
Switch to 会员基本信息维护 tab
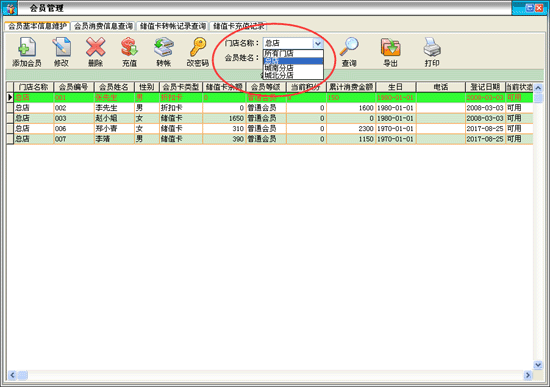pyautogui.click(x=37, y=26)
